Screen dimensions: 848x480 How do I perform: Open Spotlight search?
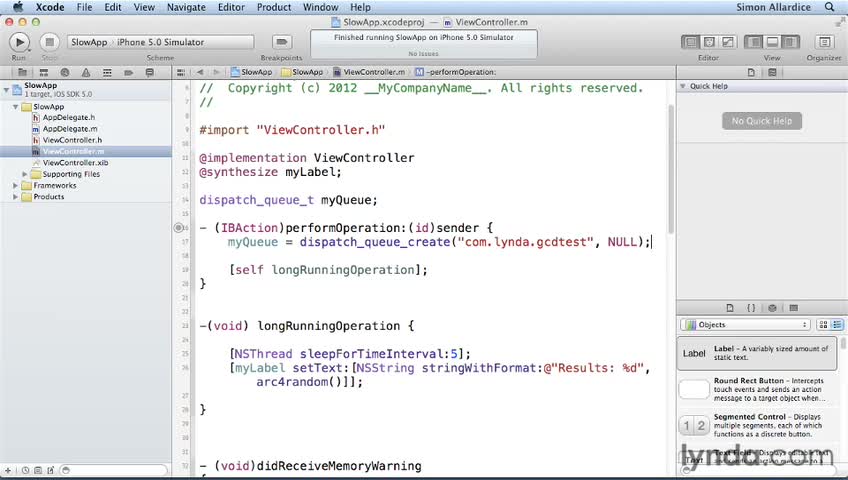coord(830,7)
